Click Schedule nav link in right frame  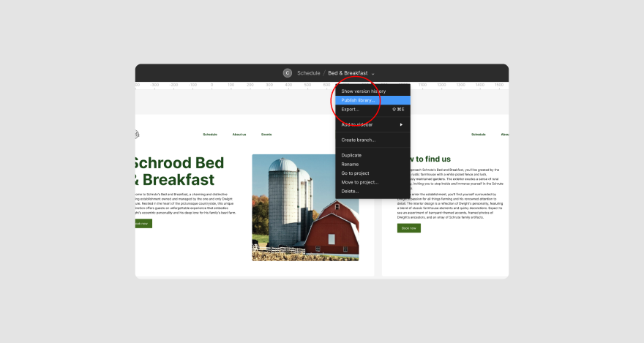tap(478, 135)
